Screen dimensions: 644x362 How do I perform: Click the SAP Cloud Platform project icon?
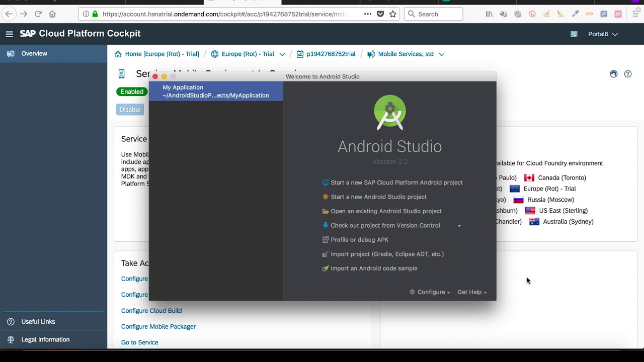[x=326, y=183]
